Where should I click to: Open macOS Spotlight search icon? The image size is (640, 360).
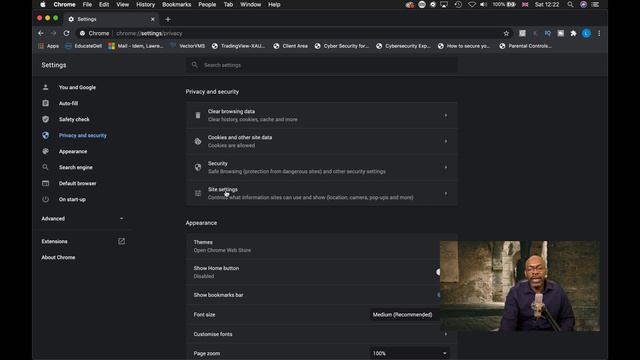570,4
